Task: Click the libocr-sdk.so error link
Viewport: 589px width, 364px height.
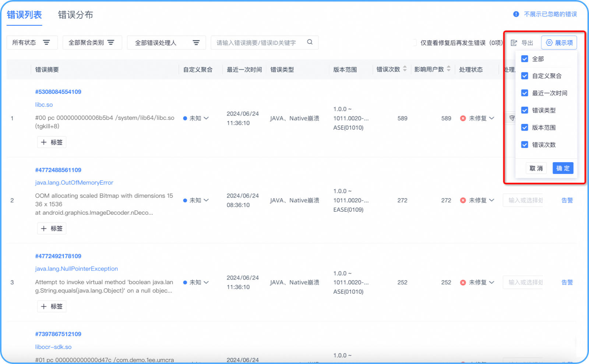Action: pyautogui.click(x=53, y=347)
